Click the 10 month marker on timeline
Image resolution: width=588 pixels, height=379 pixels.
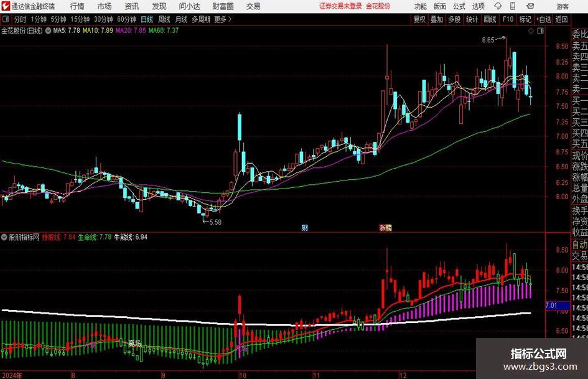243,375
